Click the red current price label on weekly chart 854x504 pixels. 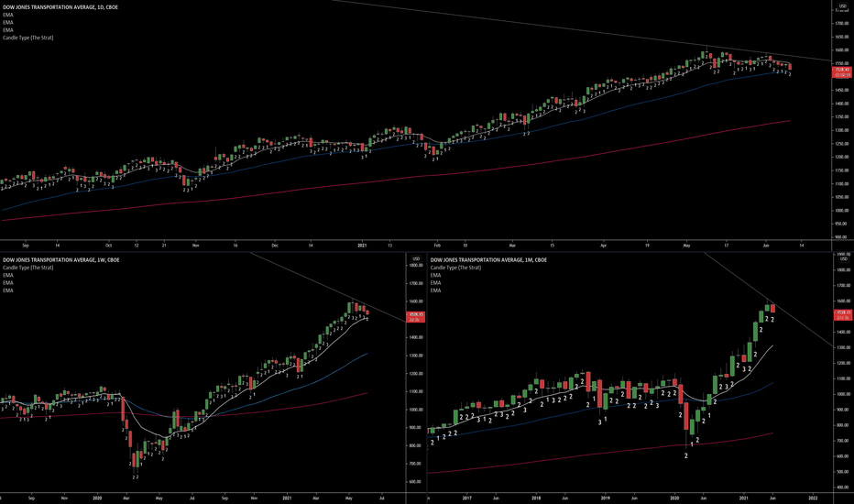[416, 316]
